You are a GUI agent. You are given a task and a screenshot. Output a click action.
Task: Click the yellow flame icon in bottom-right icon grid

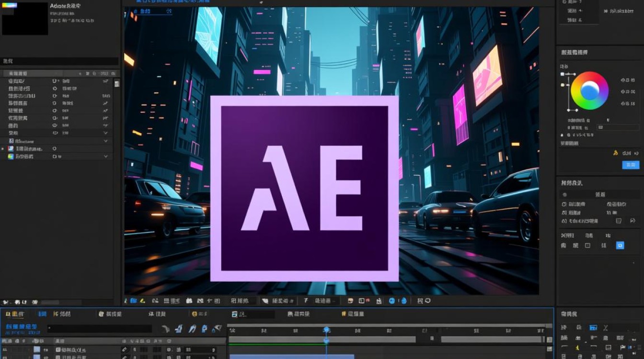[578, 348]
